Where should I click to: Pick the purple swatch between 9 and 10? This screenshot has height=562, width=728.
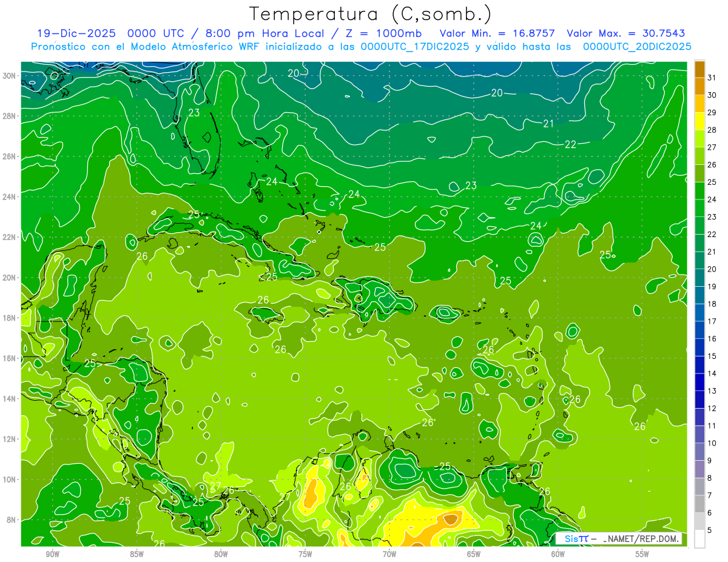(x=699, y=452)
